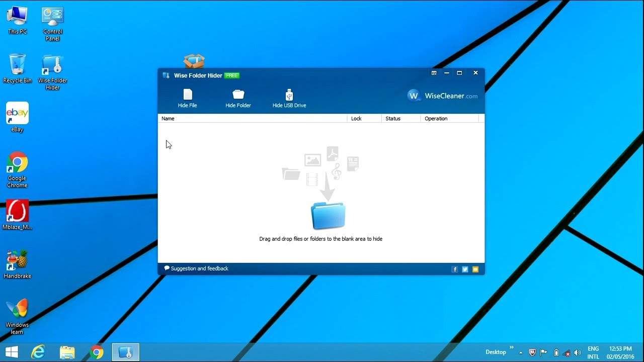Select the Recycle Bin desktop icon
The height and width of the screenshot is (362, 644).
click(x=17, y=68)
